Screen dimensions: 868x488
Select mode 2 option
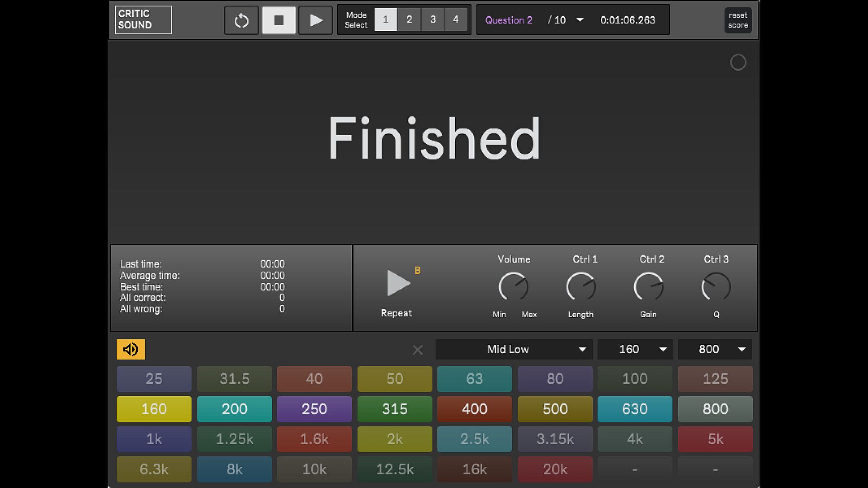coord(409,20)
